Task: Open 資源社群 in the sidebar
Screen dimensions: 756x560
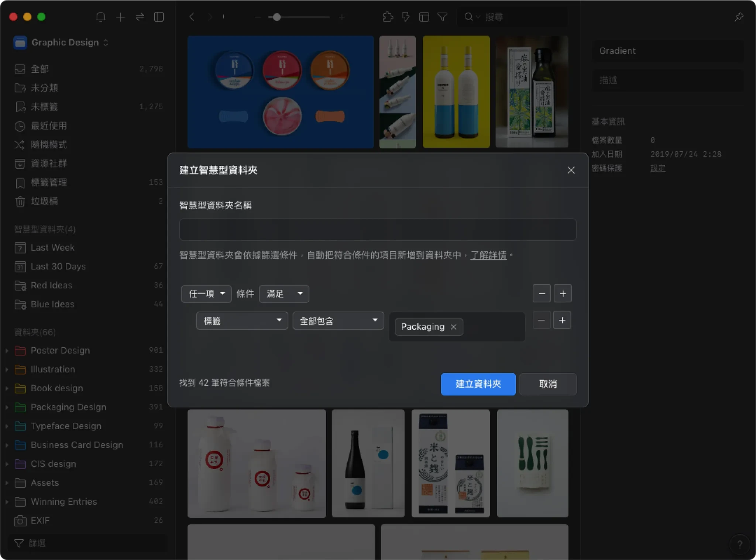Action: click(88, 164)
